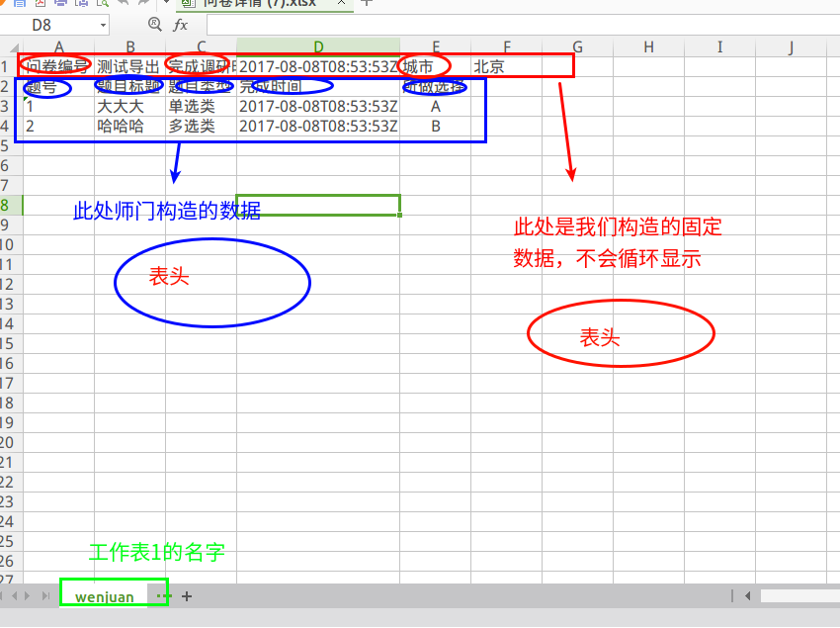Click cell B1 containing 测试导出
Image resolution: width=840 pixels, height=628 pixels.
pos(130,66)
